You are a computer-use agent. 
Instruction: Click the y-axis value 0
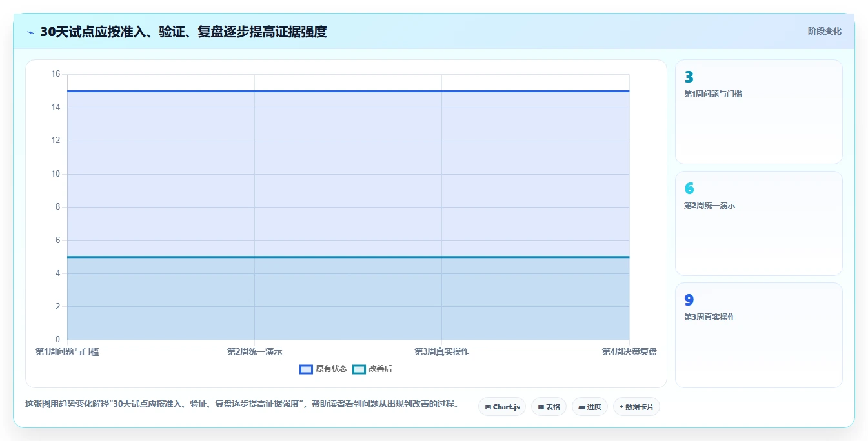[x=57, y=340]
